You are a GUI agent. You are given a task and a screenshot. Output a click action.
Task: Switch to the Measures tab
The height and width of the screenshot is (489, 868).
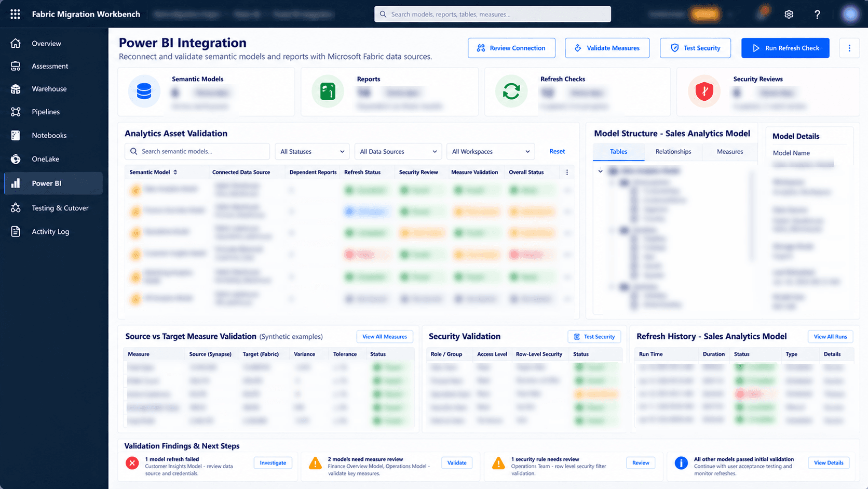pyautogui.click(x=730, y=152)
